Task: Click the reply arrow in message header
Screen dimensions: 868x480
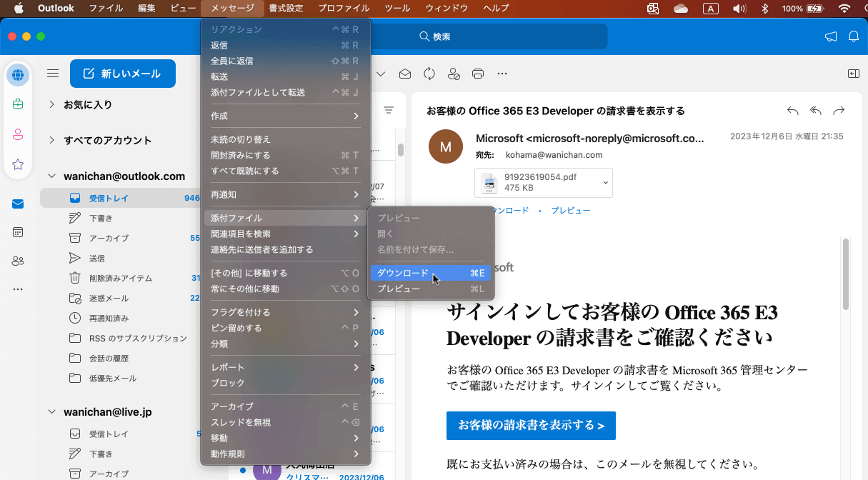Action: 792,111
